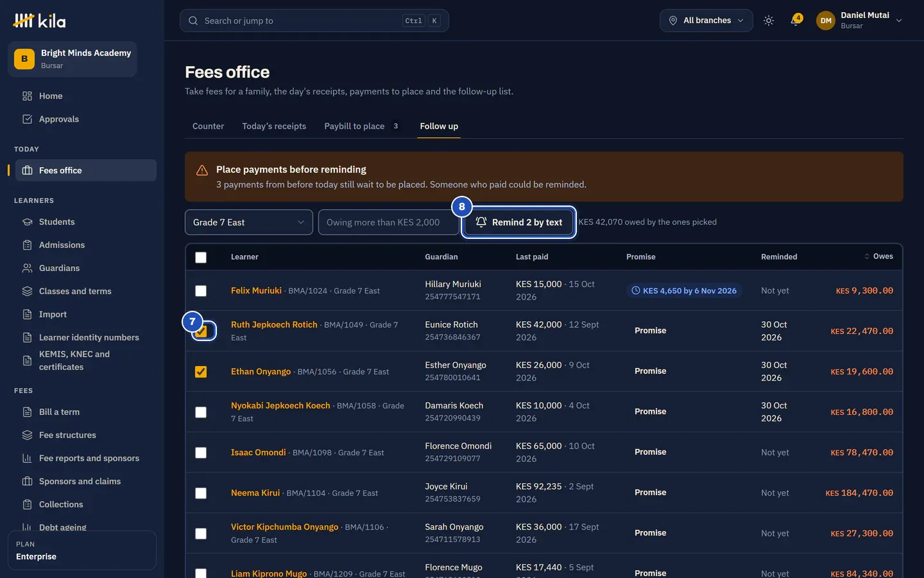The height and width of the screenshot is (578, 924).
Task: Click the Kila logo
Action: click(39, 21)
